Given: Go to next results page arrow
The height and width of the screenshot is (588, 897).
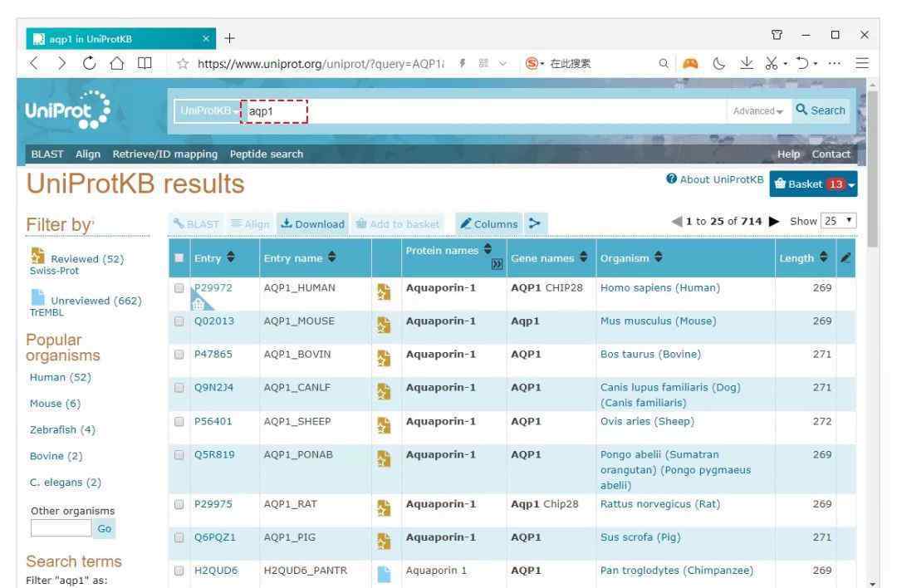Looking at the screenshot, I should point(774,222).
